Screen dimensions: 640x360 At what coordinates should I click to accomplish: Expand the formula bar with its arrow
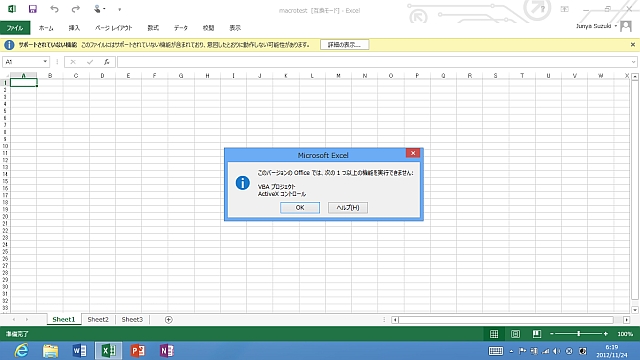(633, 62)
